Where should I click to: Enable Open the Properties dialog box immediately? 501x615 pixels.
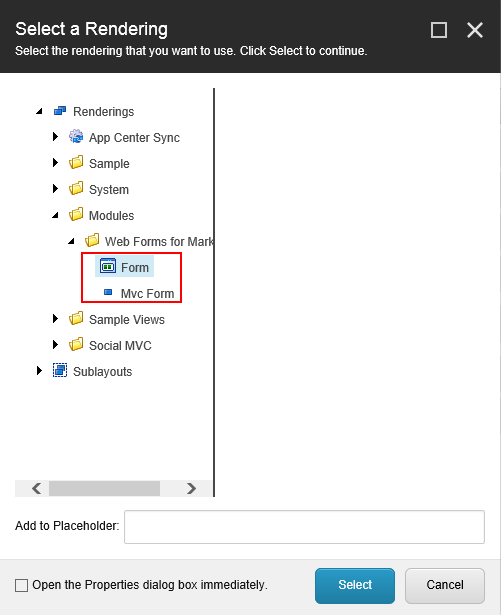[x=21, y=586]
